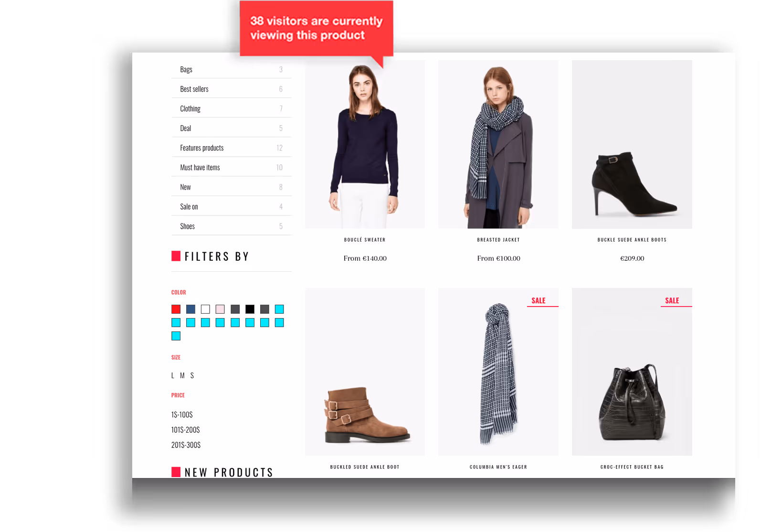Filter by size M
Viewport: 782px width, 532px height.
pos(182,375)
